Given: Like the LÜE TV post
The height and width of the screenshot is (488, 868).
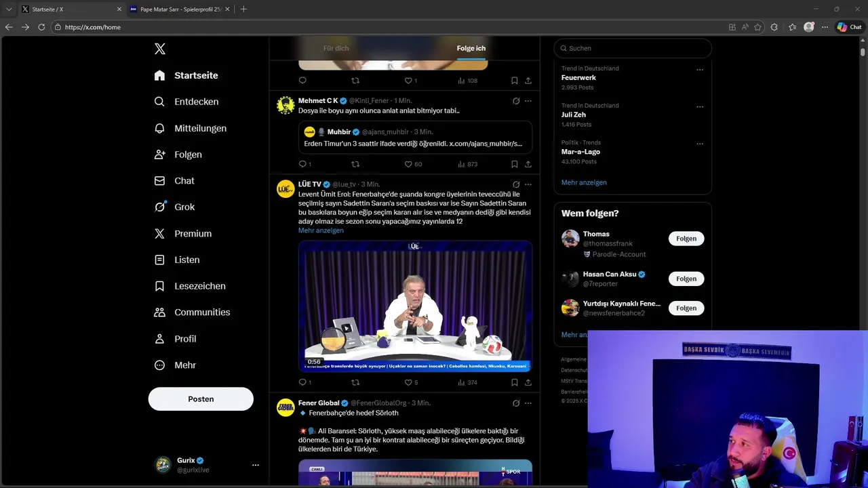Looking at the screenshot, I should [408, 382].
